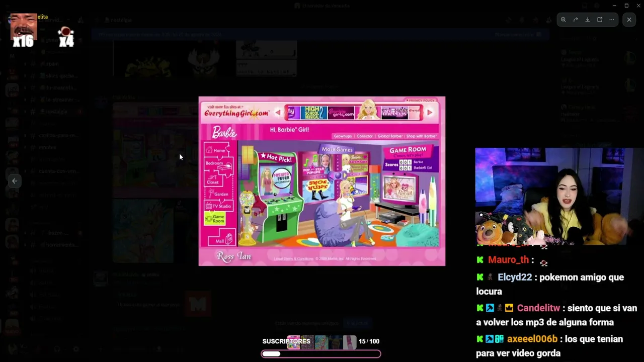This screenshot has height=362, width=644.
Task: Open the Grownups link
Action: pyautogui.click(x=343, y=136)
